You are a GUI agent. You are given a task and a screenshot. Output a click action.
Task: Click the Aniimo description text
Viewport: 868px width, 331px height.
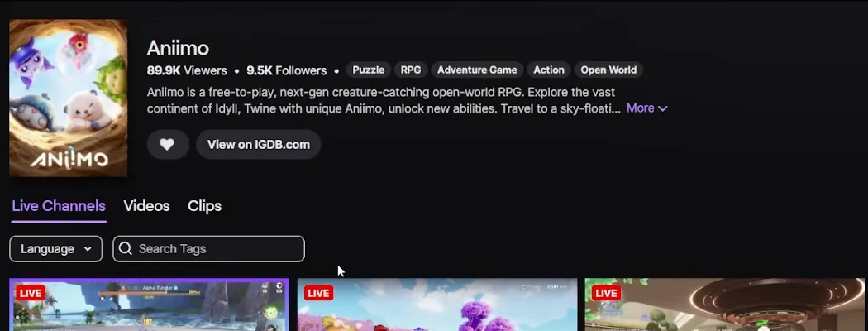tap(384, 100)
